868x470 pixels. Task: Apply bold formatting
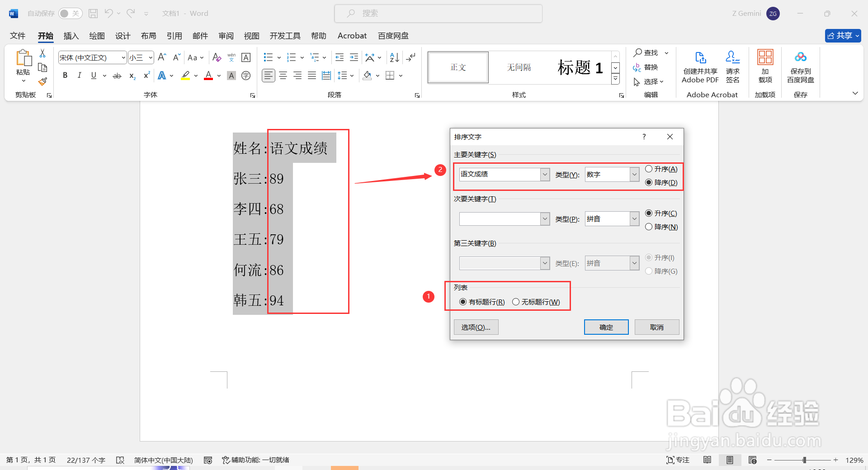pyautogui.click(x=65, y=75)
